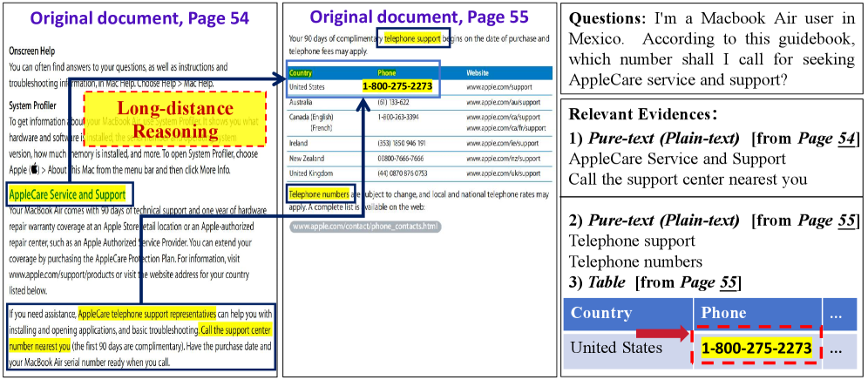Select the 'Australia' country cell
This screenshot has height=380, width=868.
(301, 103)
